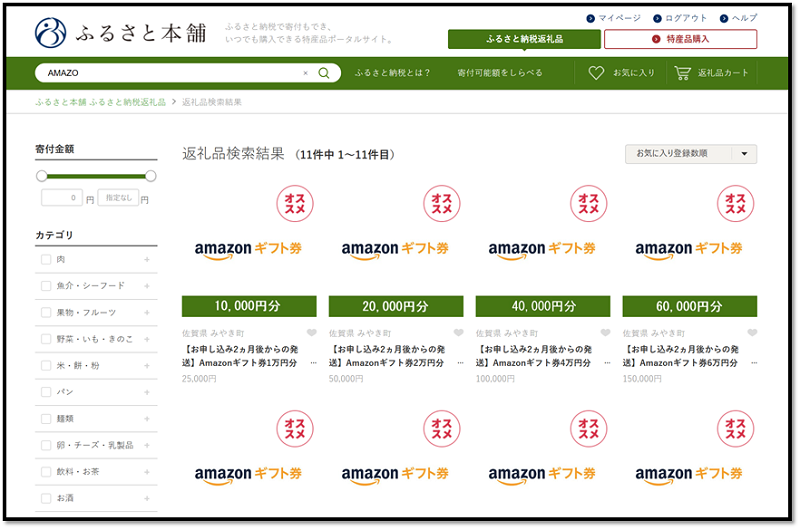Click the ヘルプ bullet icon
800x530 pixels.
[x=723, y=18]
